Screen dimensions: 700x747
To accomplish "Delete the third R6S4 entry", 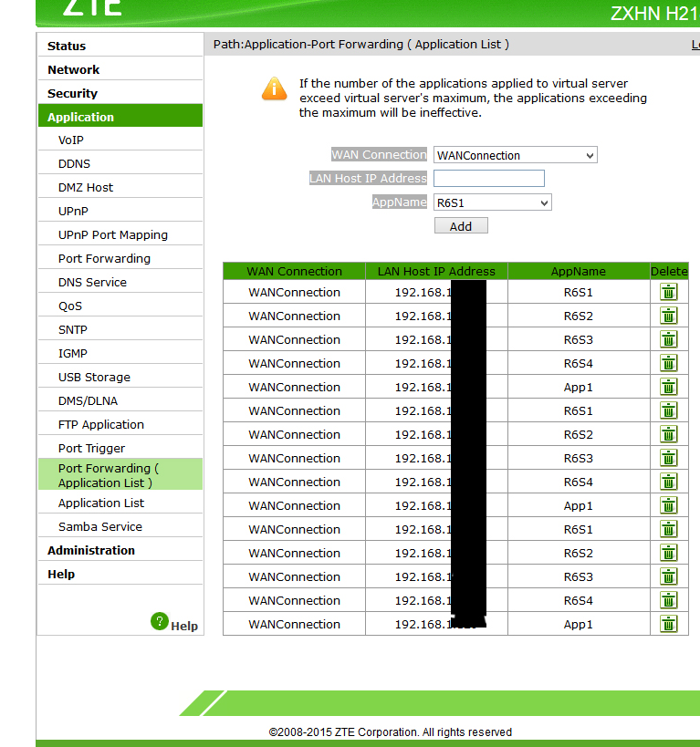I will click(669, 601).
